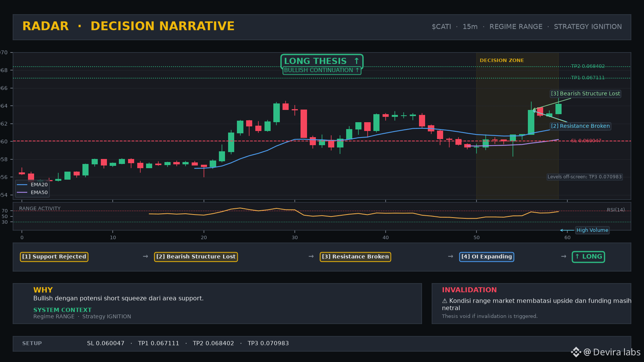
Task: Click the TP2 0.068402 level label
Action: [588, 66]
